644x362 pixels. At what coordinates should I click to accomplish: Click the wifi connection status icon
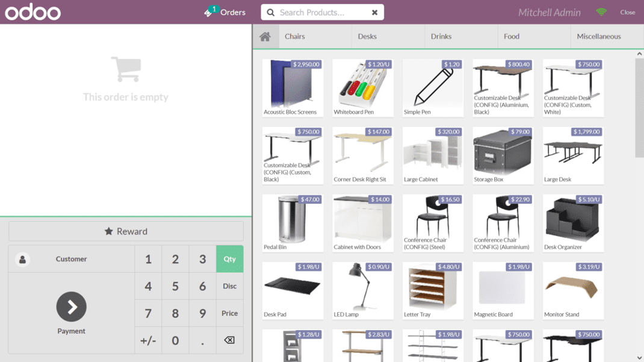tap(601, 12)
